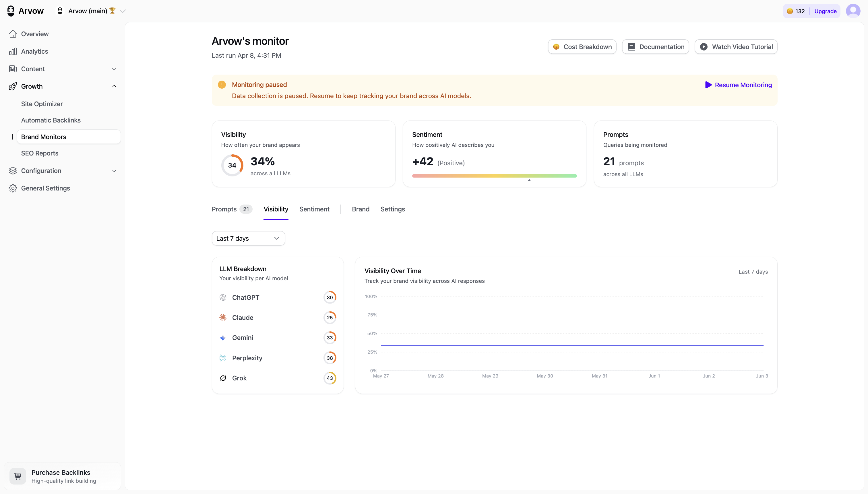Click the workspace mascot icon beside Arvow (main)
This screenshot has width=868, height=494.
click(x=60, y=11)
